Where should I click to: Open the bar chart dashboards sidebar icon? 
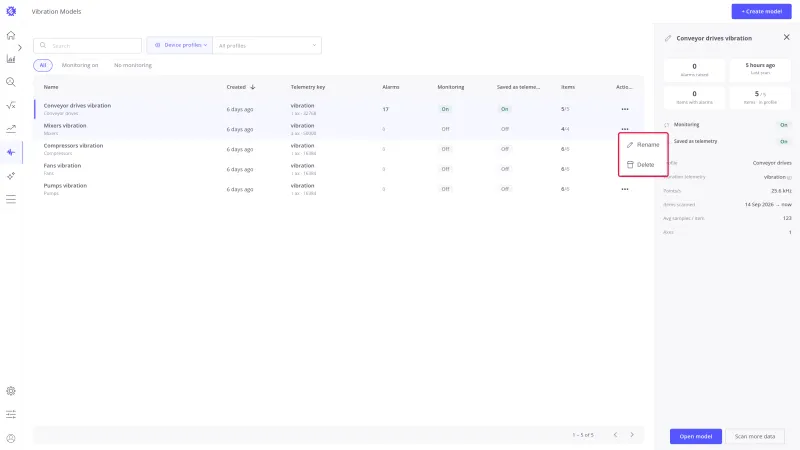coord(11,59)
